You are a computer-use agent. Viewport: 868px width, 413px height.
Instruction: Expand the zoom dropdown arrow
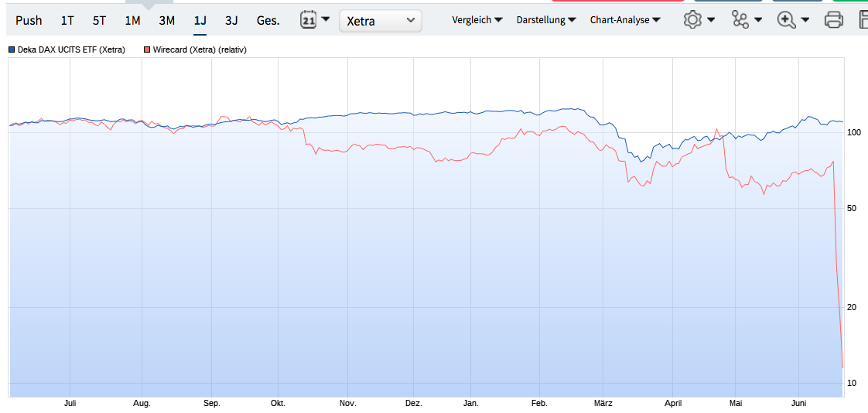[805, 20]
